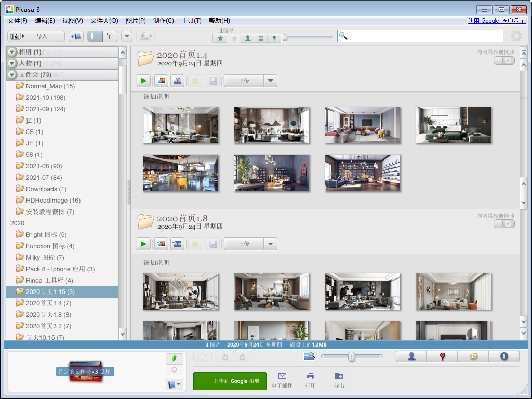
Task: Rotate selected photo clockwise
Action: click(242, 356)
